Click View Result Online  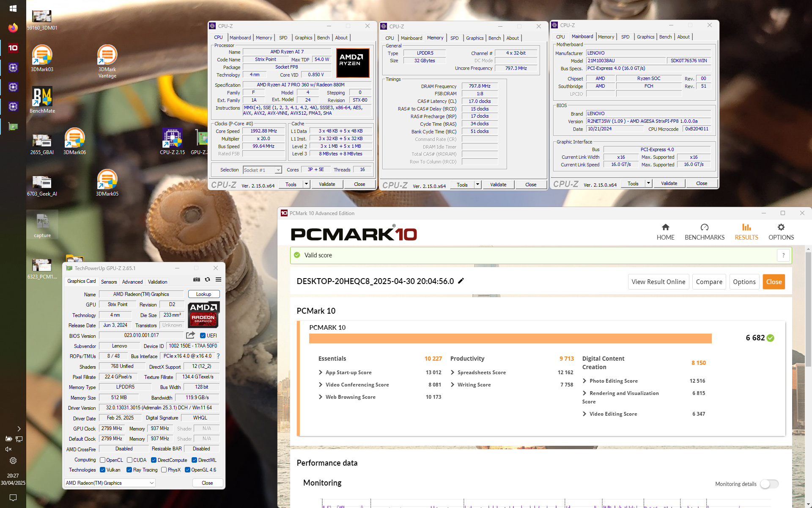[658, 282]
